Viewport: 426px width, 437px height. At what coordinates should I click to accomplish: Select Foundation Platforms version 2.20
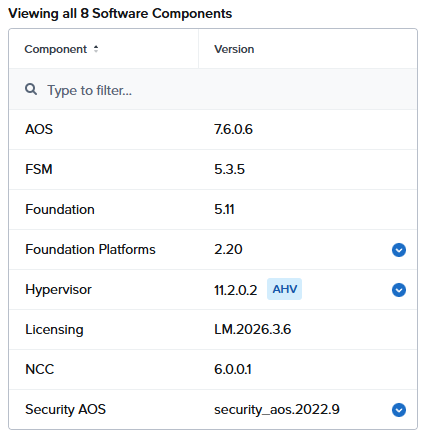tap(228, 249)
